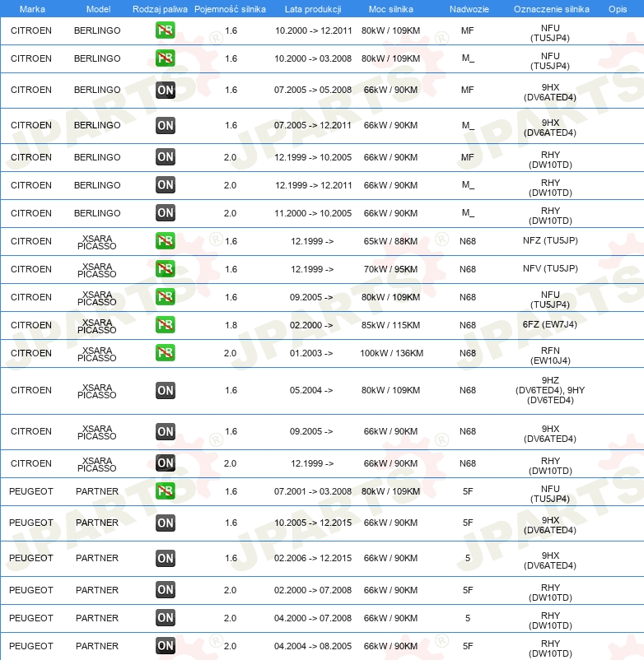Image resolution: width=644 pixels, height=660 pixels.
Task: Select the date range 07.2005 -> 05.2008
Action: point(313,90)
